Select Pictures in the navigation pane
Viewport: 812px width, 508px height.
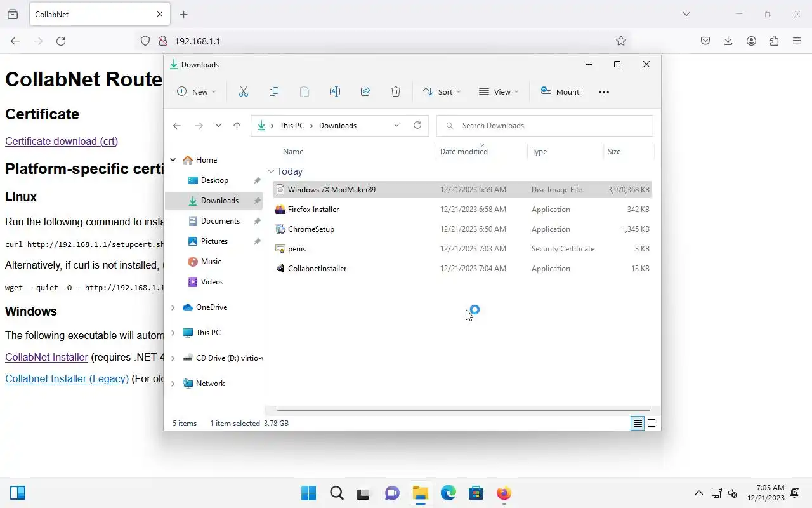214,241
